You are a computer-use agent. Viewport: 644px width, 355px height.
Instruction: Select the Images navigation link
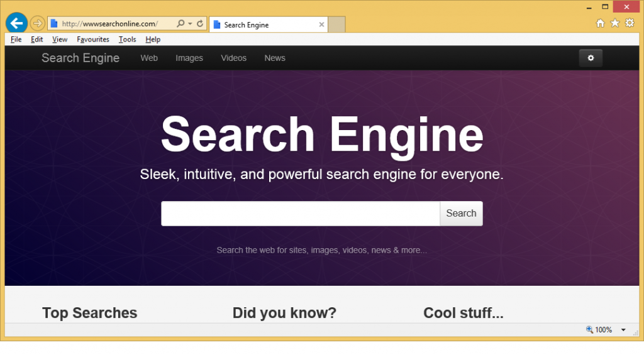pyautogui.click(x=189, y=58)
